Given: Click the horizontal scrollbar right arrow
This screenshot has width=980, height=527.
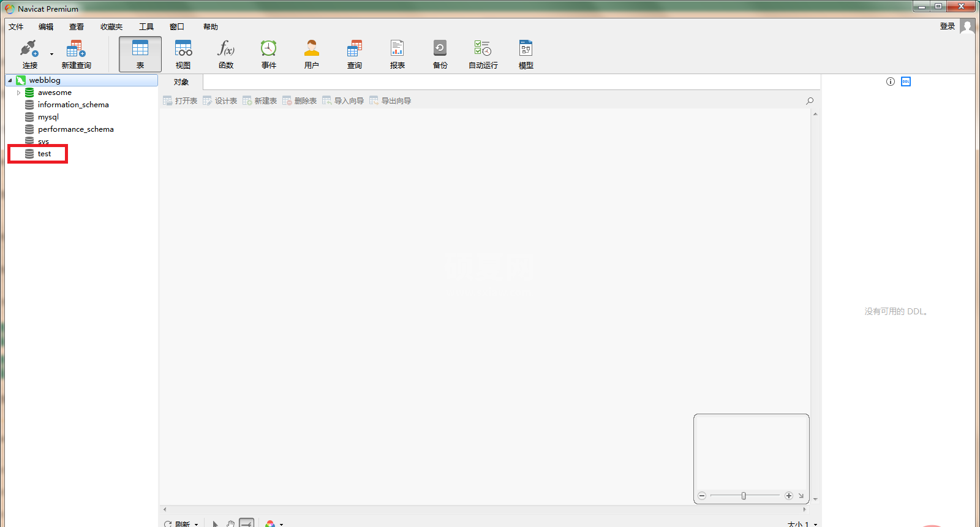Looking at the screenshot, I should 805,509.
